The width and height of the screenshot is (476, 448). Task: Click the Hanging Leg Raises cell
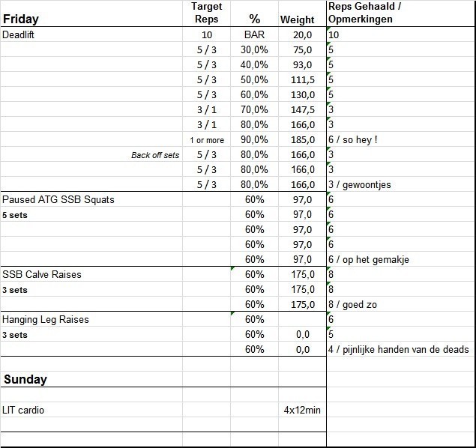click(46, 320)
